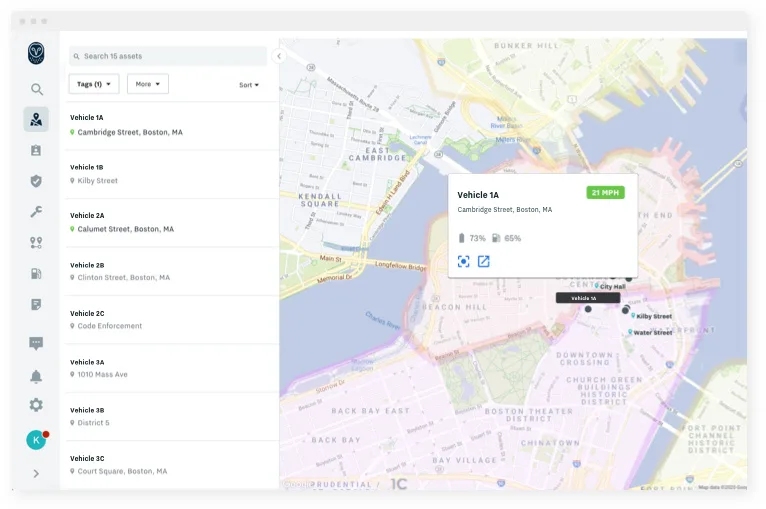Open the search icon in sidebar
Image resolution: width=766 pixels, height=509 pixels.
[x=37, y=89]
